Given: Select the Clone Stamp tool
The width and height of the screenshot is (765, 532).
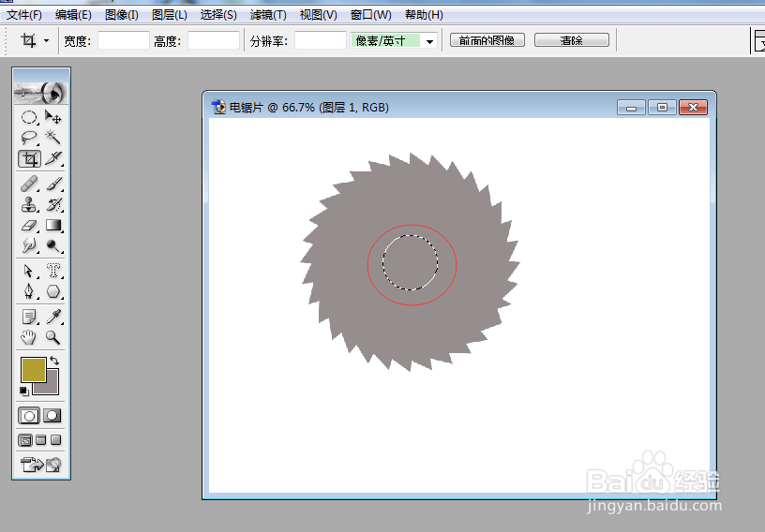Looking at the screenshot, I should 29,205.
